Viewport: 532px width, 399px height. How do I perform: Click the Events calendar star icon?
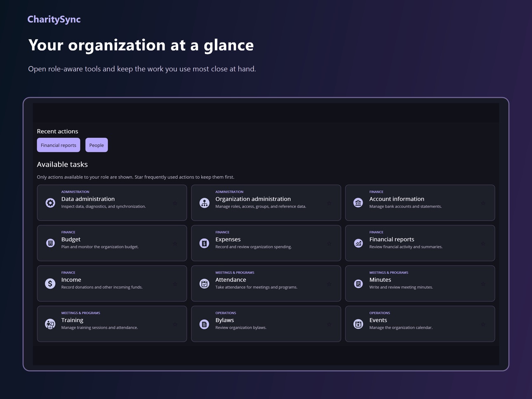[358, 324]
